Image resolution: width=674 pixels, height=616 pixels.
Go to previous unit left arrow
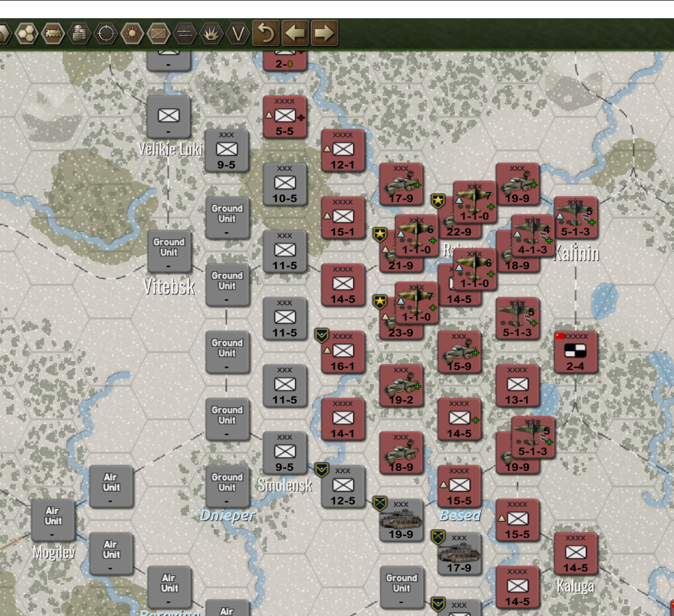pos(295,33)
